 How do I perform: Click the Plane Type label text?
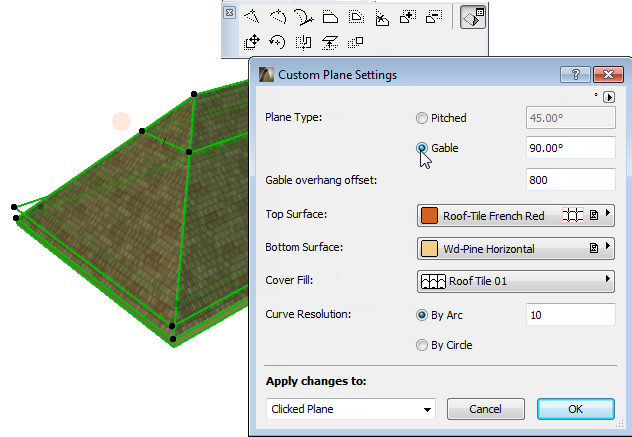click(x=293, y=117)
